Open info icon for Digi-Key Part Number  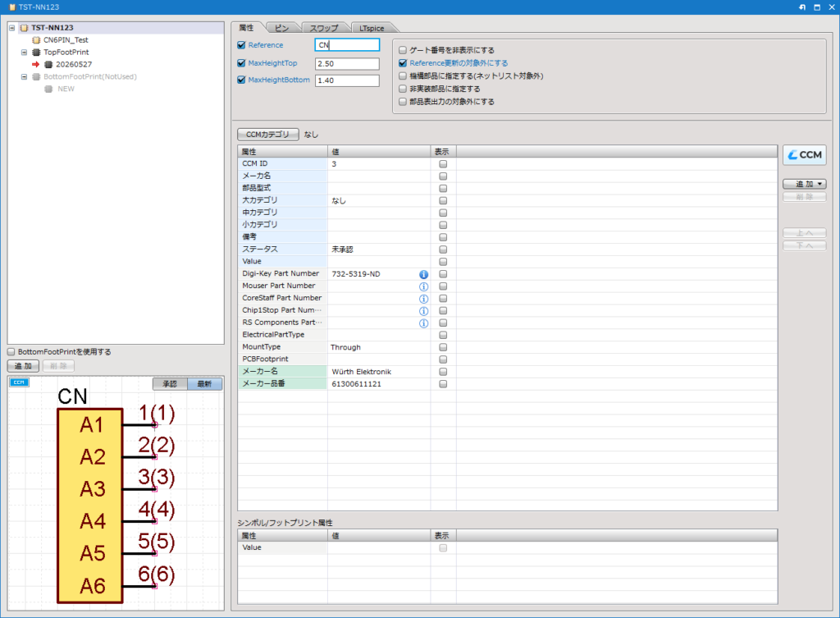[424, 274]
